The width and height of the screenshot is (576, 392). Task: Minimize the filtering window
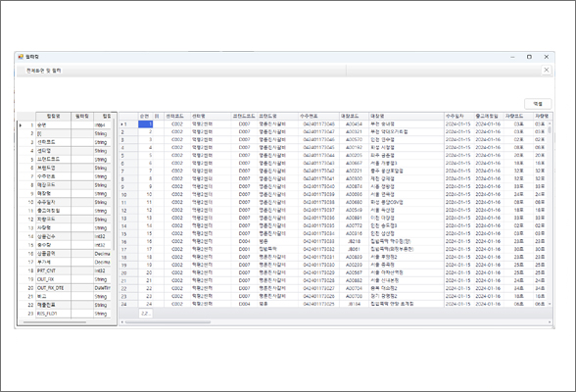coord(512,57)
